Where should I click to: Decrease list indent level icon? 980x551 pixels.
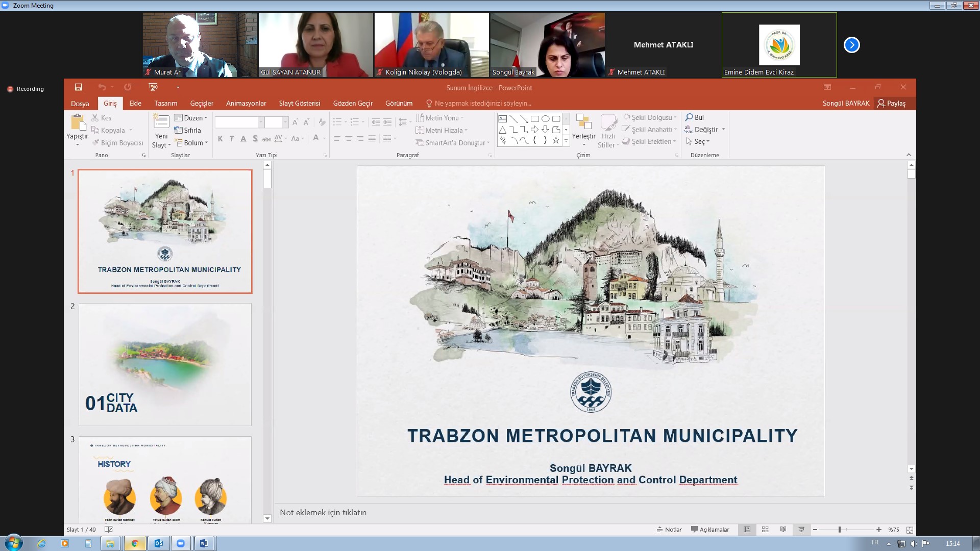pos(376,122)
